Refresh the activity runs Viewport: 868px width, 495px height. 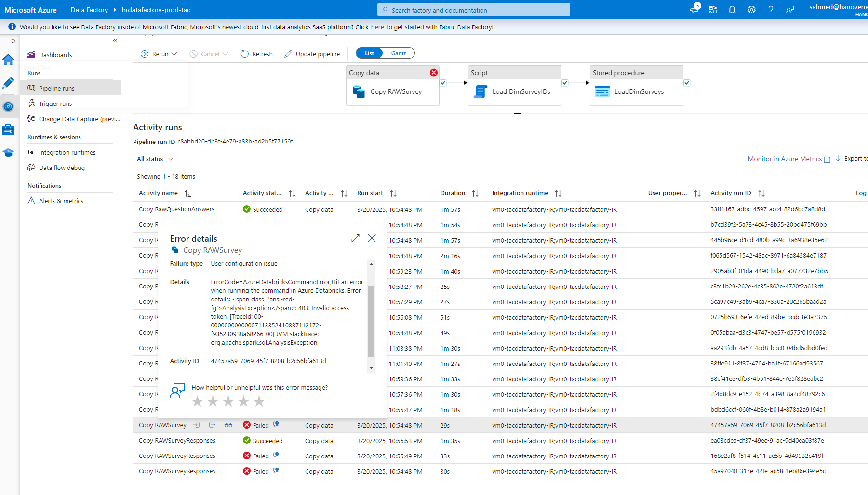(x=256, y=54)
